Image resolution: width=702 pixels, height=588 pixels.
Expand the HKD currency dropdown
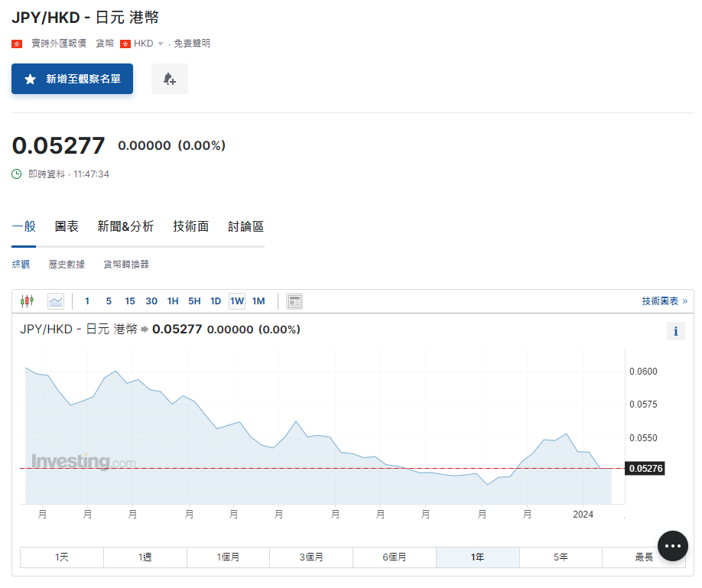tap(160, 44)
